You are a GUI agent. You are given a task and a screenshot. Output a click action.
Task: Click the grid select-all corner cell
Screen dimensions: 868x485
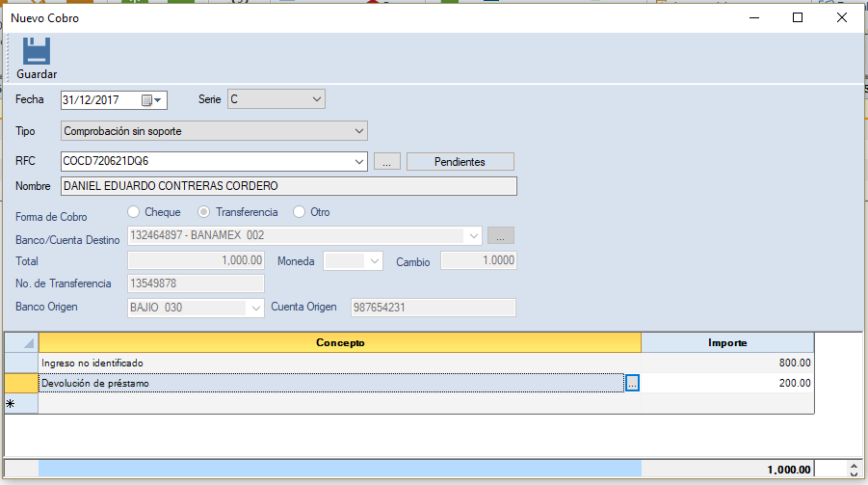(21, 342)
